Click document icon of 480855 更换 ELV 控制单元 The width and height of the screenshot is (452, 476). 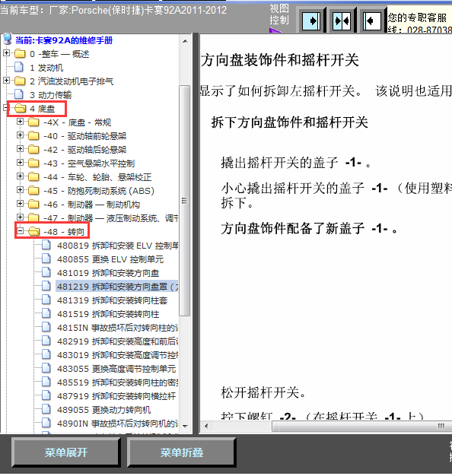click(x=46, y=259)
